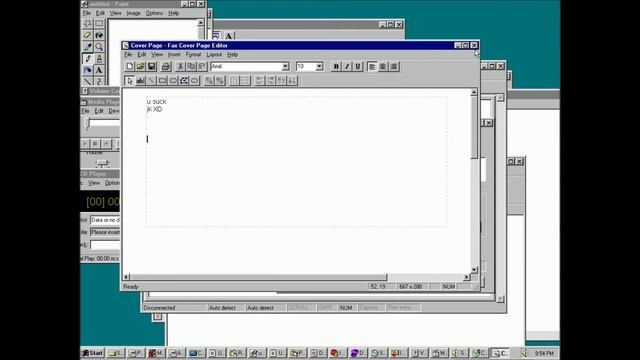Click the Ready status bar text
Viewport: 640px width, 360px height.
pyautogui.click(x=131, y=287)
